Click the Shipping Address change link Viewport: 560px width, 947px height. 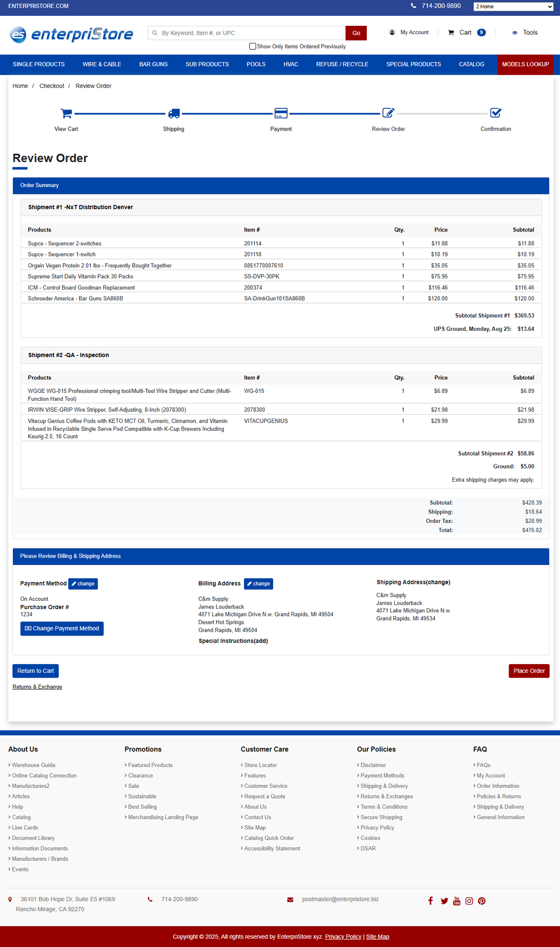coord(438,582)
